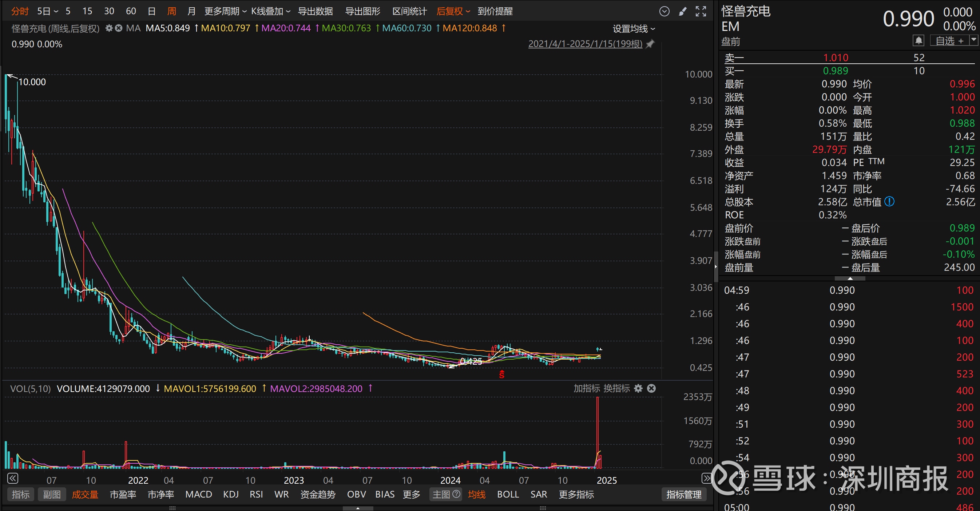The width and height of the screenshot is (980, 511).
Task: Remove the VOL sub-chart indicator
Action: coord(651,388)
